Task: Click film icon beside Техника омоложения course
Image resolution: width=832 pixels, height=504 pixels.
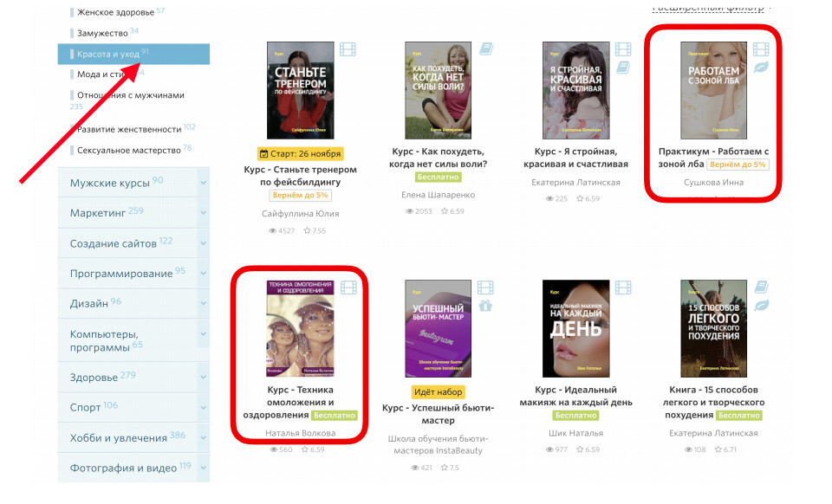Action: pyautogui.click(x=348, y=288)
